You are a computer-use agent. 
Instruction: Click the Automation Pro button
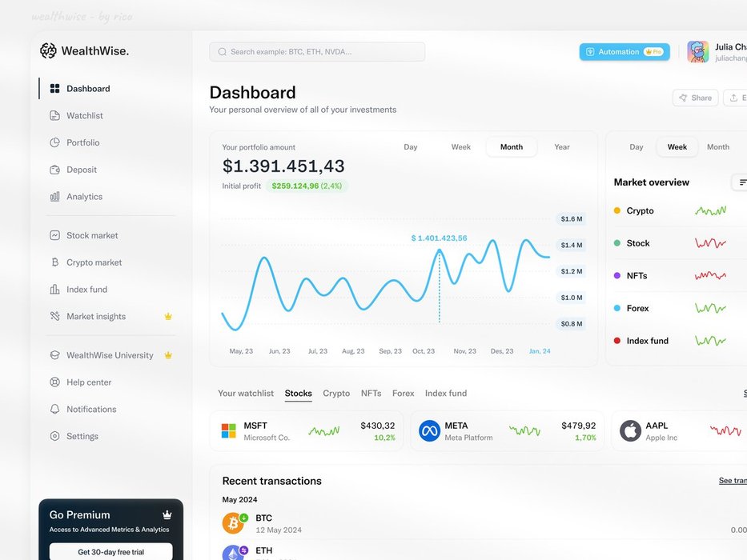point(625,52)
